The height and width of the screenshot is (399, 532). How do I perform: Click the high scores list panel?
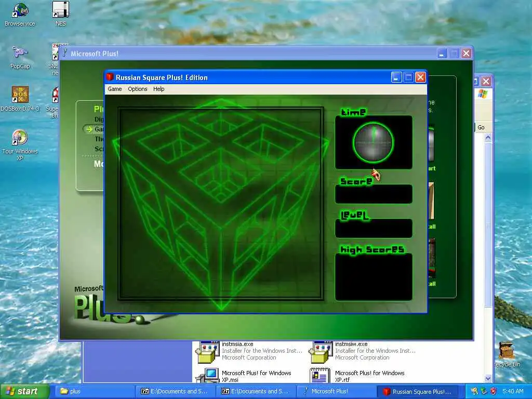[374, 277]
